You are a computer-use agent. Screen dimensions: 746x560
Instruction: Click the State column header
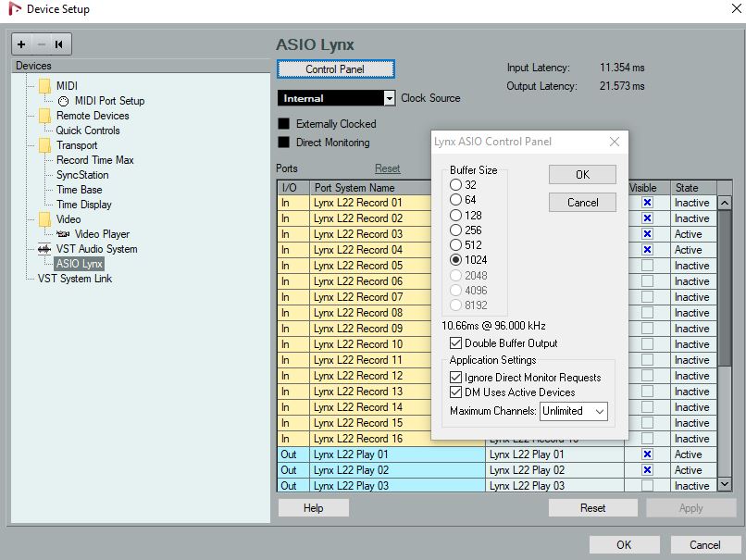[x=693, y=188]
